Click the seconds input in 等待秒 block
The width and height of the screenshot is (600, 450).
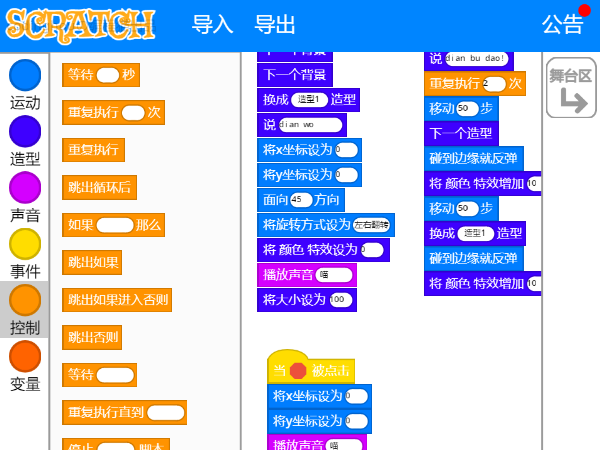(x=107, y=75)
